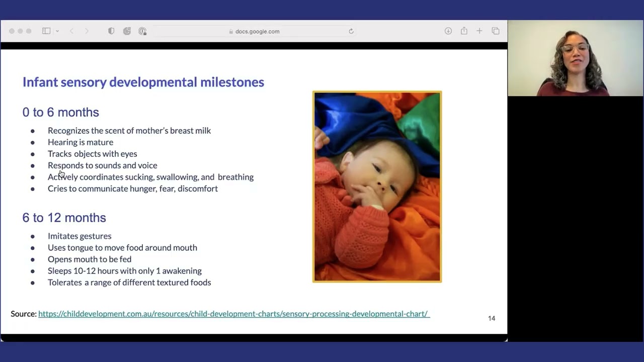Open the childdevelopment.com.au source link
Viewport: 644px width, 362px height.
click(x=234, y=314)
